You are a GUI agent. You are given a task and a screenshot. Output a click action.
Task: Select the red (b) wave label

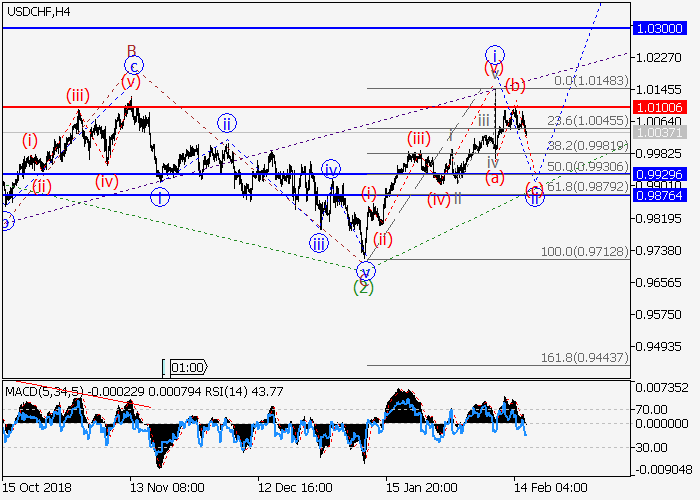click(x=515, y=85)
